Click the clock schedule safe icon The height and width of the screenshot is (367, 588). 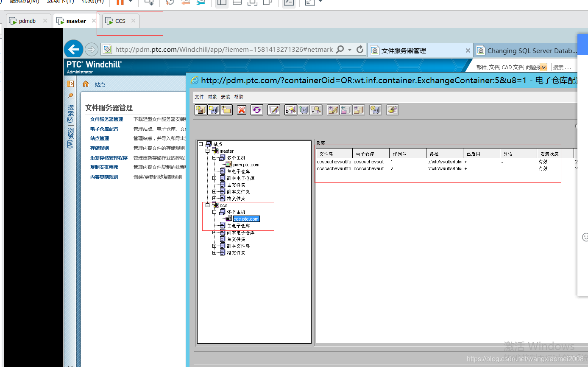[376, 110]
